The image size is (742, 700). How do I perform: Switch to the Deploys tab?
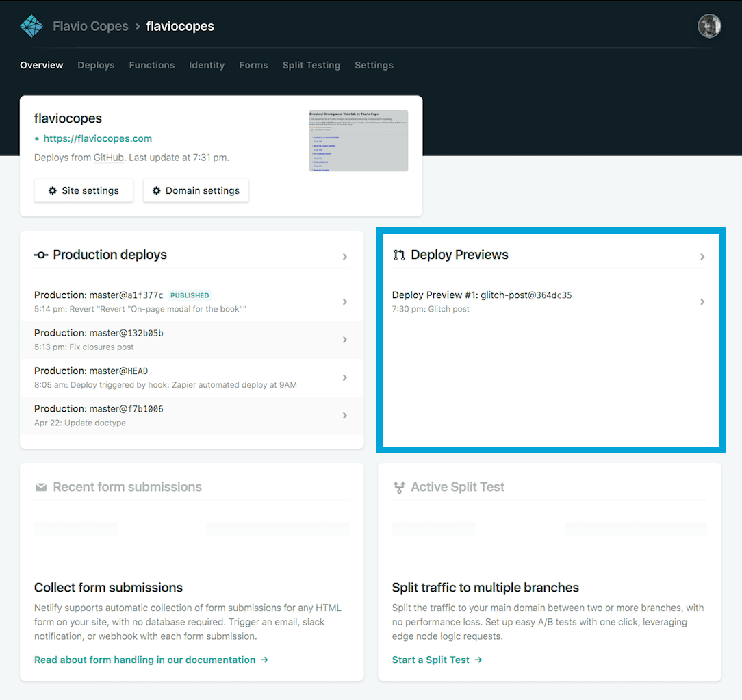pos(96,65)
